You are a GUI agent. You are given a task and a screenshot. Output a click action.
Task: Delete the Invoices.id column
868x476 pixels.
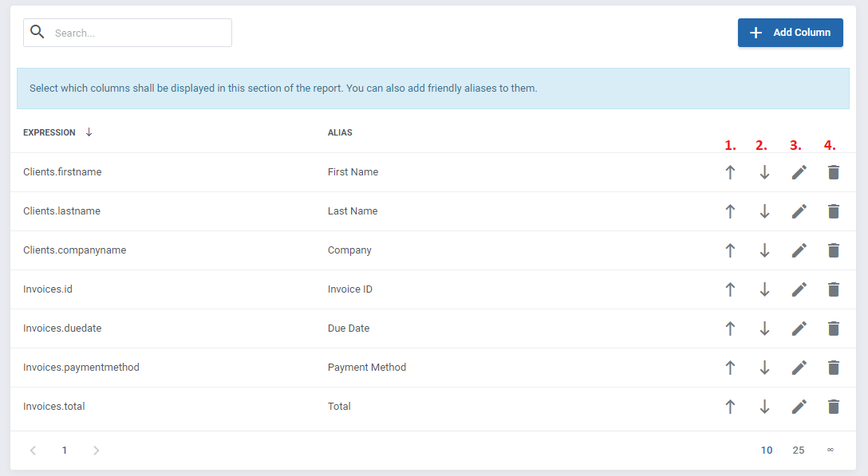834,289
